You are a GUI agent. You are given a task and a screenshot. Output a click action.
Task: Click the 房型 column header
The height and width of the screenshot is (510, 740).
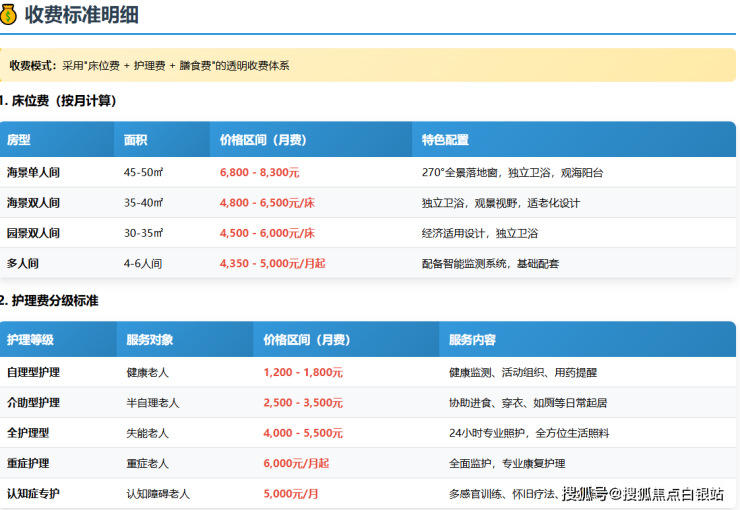19,140
